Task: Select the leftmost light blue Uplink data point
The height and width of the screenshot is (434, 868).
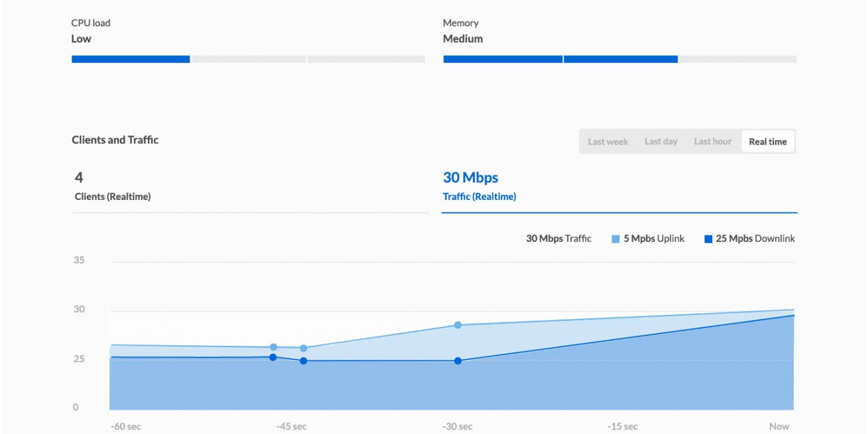Action: click(x=274, y=347)
